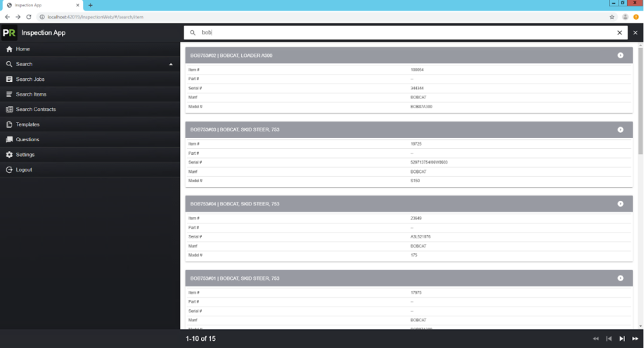Jump to last page of results

tap(636, 339)
